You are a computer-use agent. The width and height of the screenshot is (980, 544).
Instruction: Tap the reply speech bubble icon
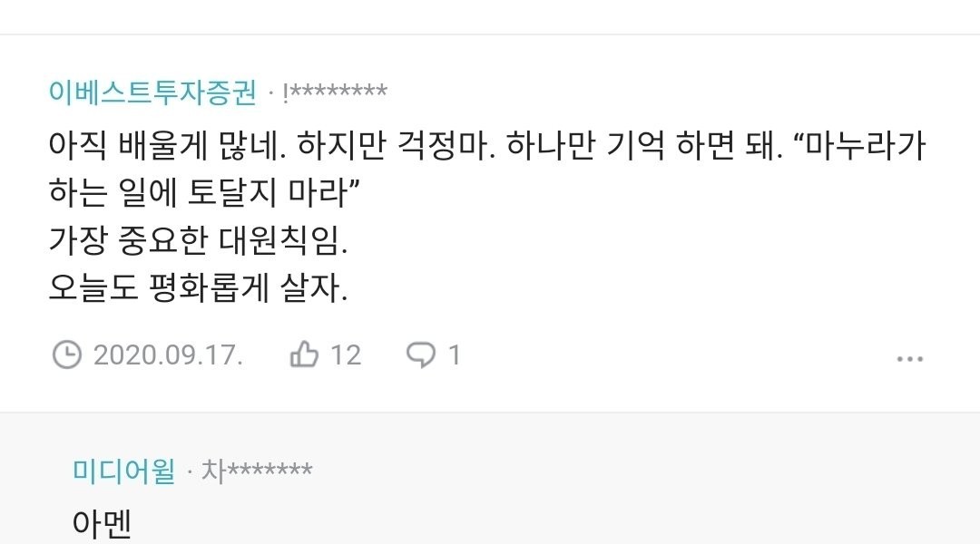pyautogui.click(x=421, y=355)
